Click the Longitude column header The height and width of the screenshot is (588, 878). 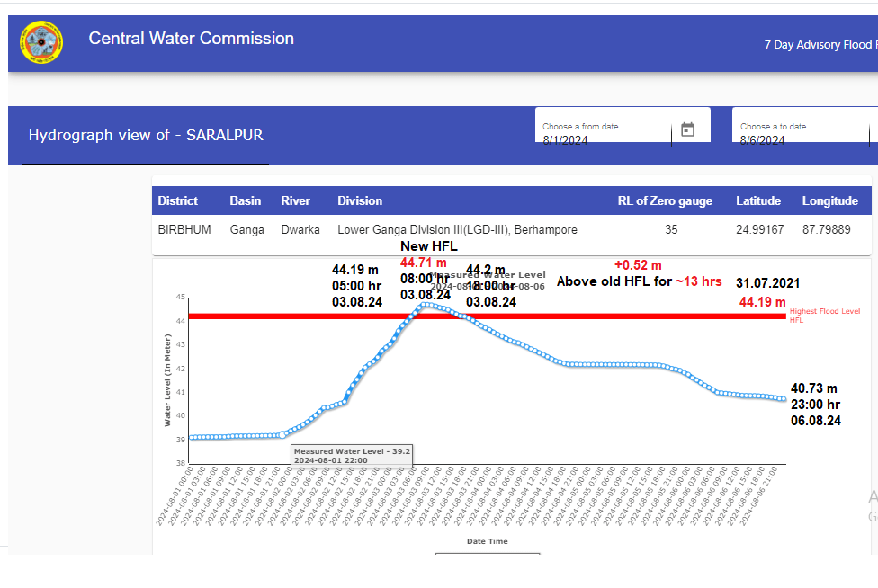point(829,200)
